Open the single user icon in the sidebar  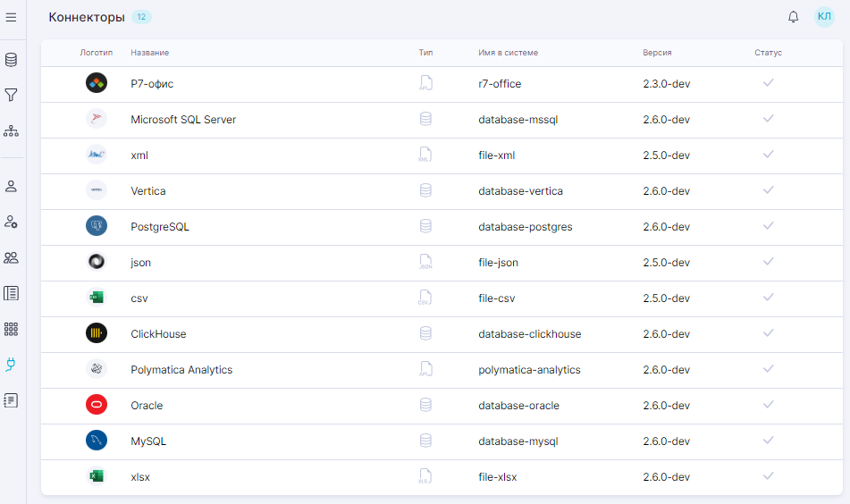click(12, 186)
